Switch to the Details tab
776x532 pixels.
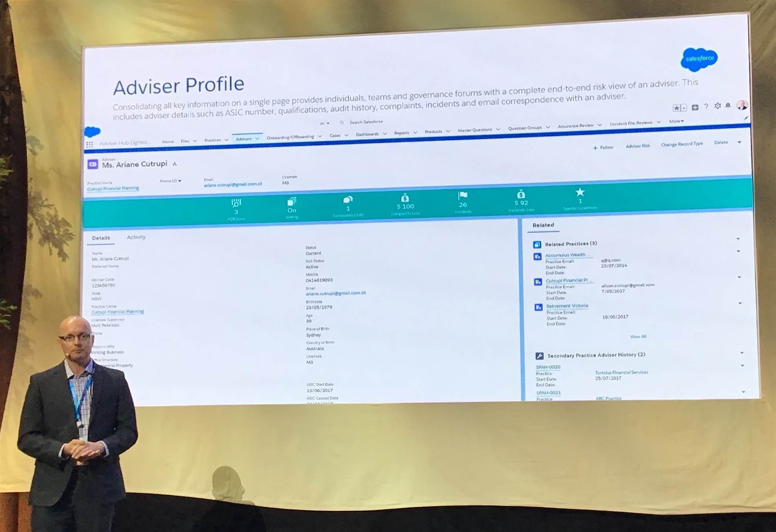click(101, 238)
